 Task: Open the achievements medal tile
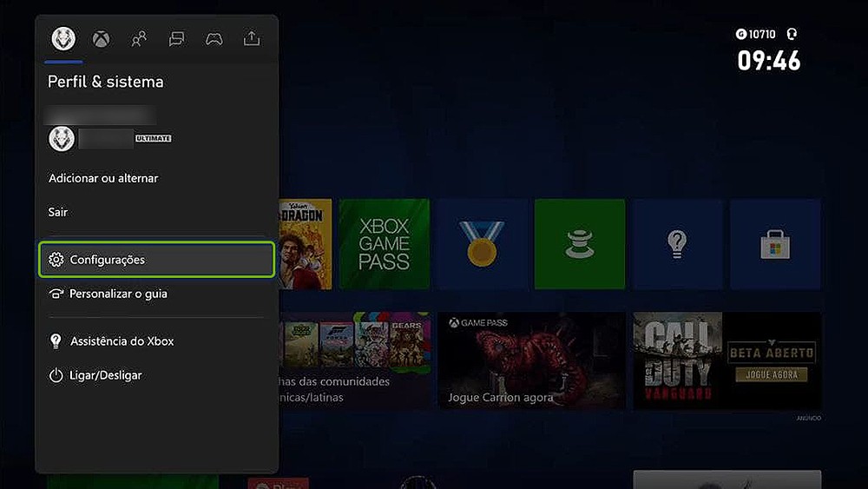(x=482, y=244)
